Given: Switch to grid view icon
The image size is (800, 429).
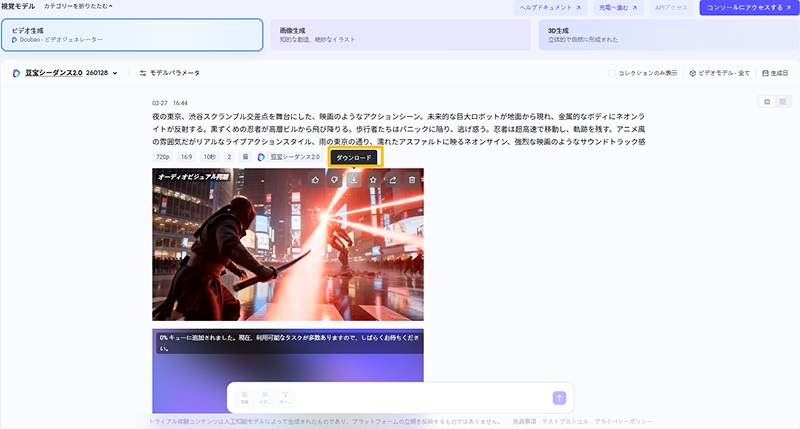Looking at the screenshot, I should [x=783, y=102].
